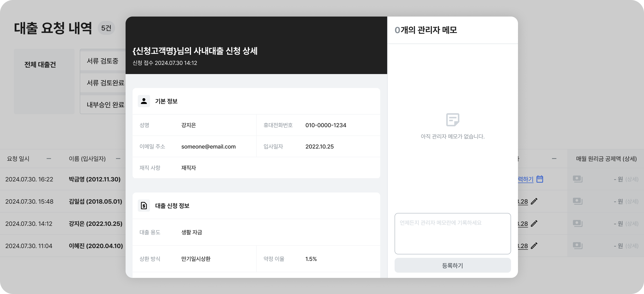Toggle sort on the 요청 일시 column

point(49,159)
